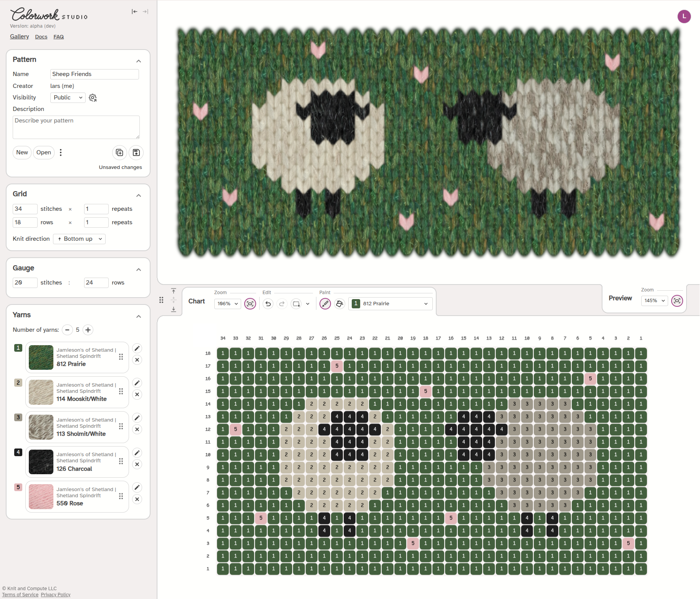Open the Gallery link
Screen dimensions: 700x599
[x=20, y=36]
